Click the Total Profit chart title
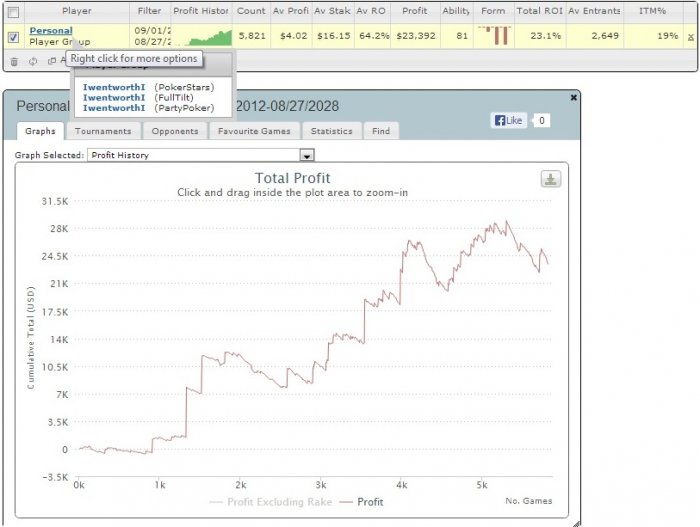700x527 pixels. coord(292,178)
